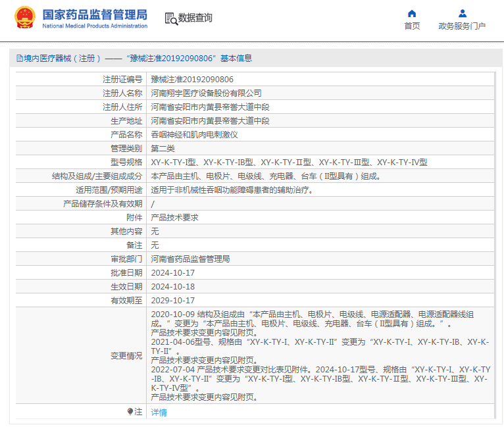Screen dimensions: 504x427
Task: Open 政务服务门户 link
Action: click(462, 26)
